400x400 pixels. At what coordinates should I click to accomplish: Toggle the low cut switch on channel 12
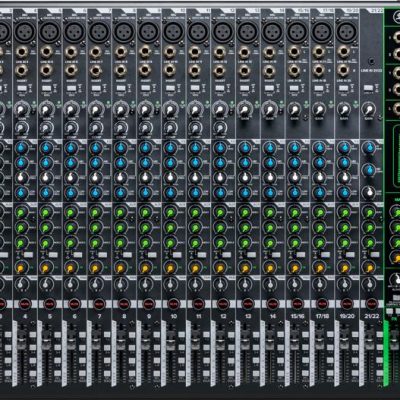point(220,89)
